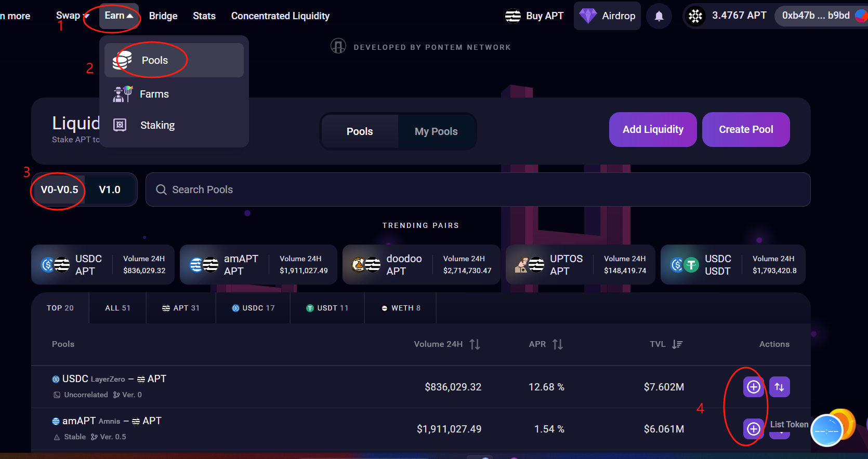Viewport: 868px width, 459px height.
Task: Open the Airdrop page
Action: pyautogui.click(x=607, y=16)
